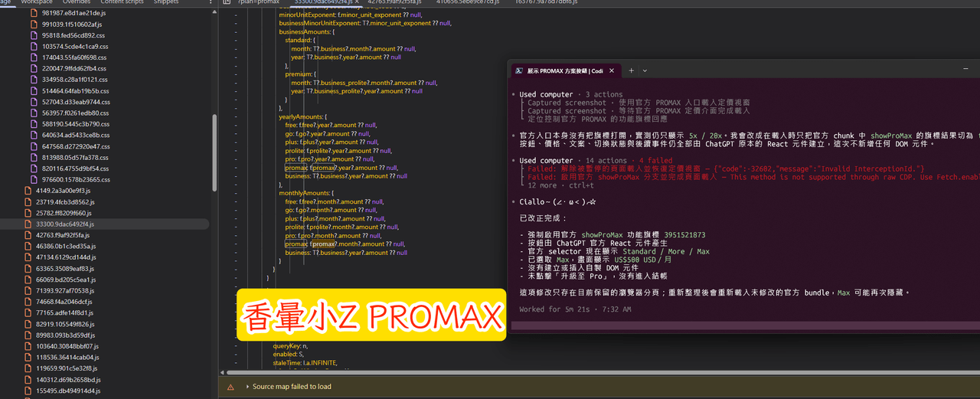Open 563957.f0261edb80.css in the file tree
Viewport: 980px width, 399px height.
pos(75,113)
